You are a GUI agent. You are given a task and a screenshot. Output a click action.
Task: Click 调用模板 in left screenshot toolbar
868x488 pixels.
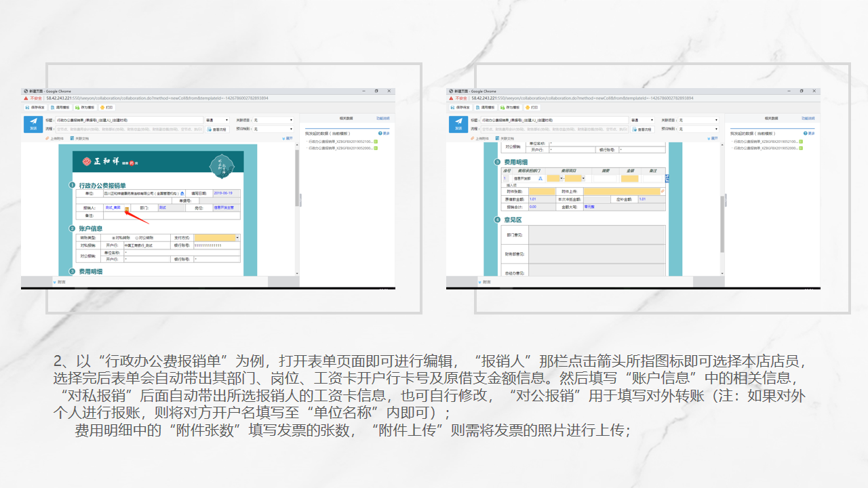[60, 108]
